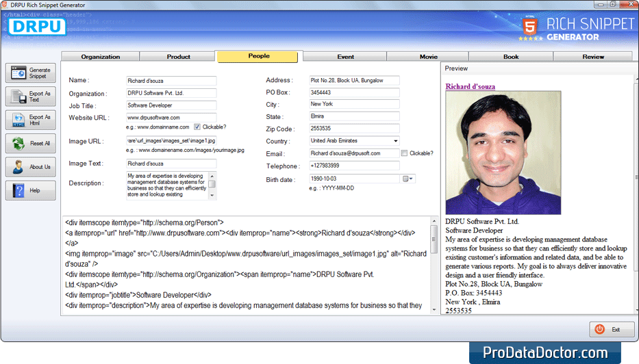The height and width of the screenshot is (364, 639).
Task: Focus the Telephone field
Action: click(354, 166)
